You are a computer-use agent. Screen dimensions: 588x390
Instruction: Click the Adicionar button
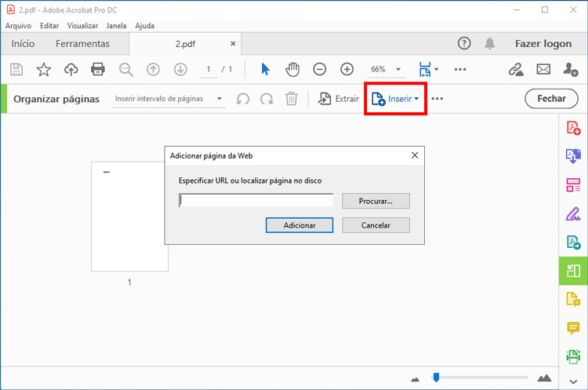pyautogui.click(x=299, y=225)
